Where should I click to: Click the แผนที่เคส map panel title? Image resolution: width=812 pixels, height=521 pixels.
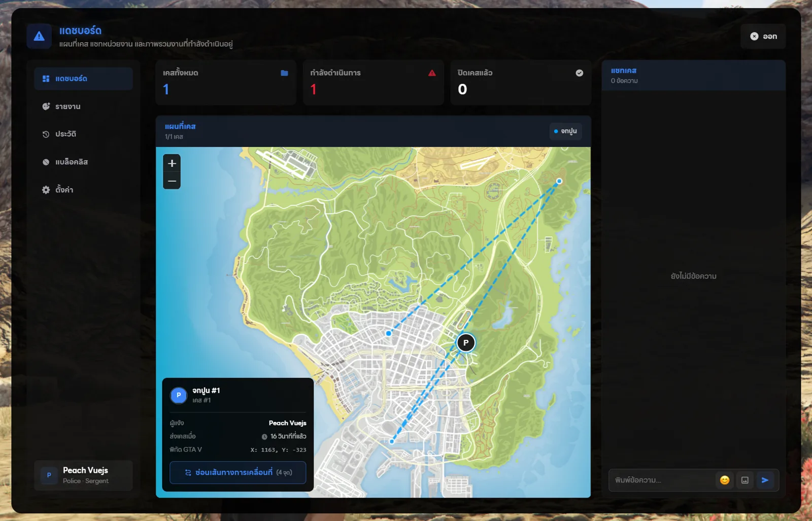click(x=180, y=126)
